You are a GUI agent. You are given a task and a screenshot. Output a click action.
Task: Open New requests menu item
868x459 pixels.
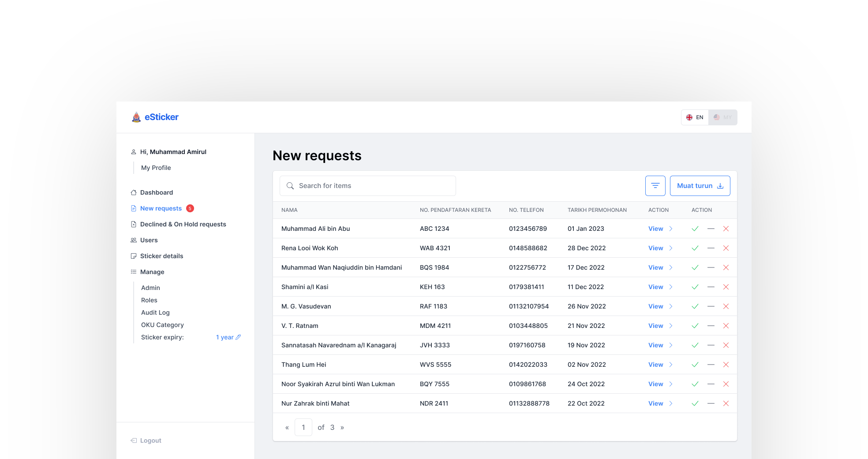[x=161, y=208]
